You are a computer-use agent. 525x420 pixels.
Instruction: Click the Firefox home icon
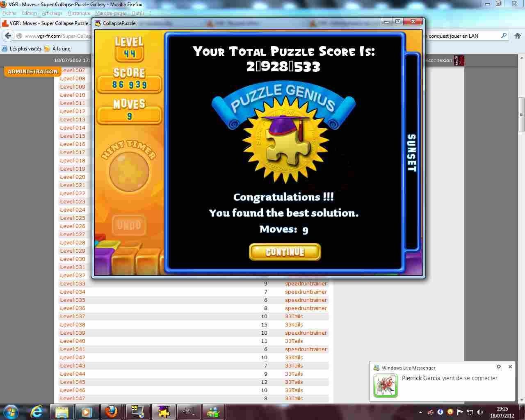click(517, 36)
